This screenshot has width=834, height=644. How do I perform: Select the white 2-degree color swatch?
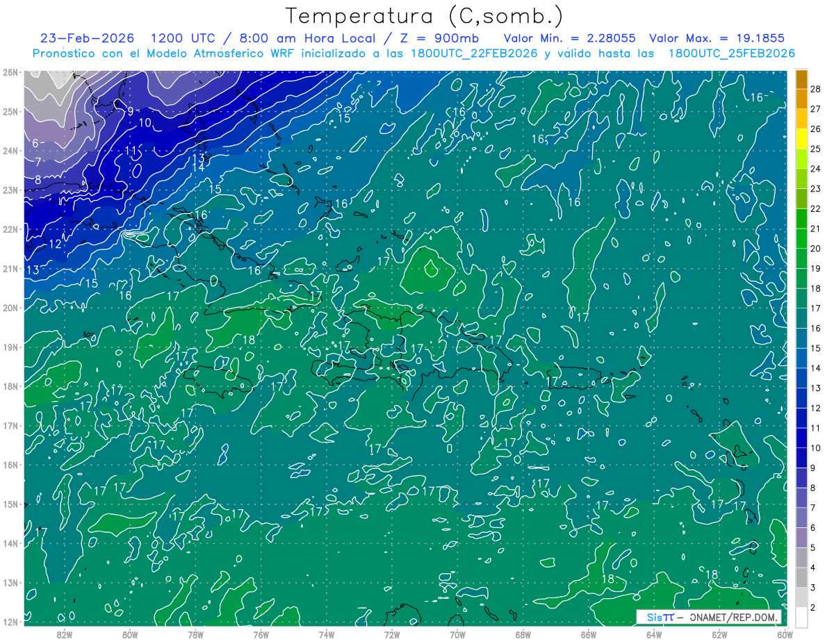pyautogui.click(x=801, y=618)
